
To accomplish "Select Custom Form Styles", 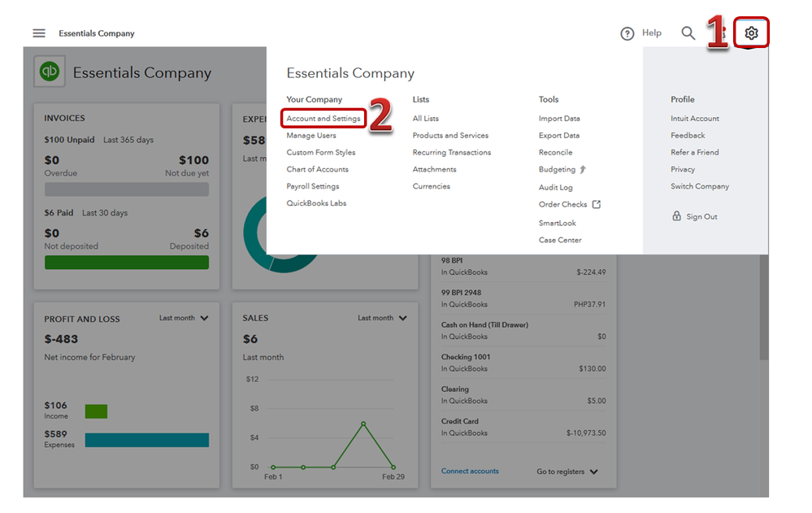I will [x=321, y=152].
